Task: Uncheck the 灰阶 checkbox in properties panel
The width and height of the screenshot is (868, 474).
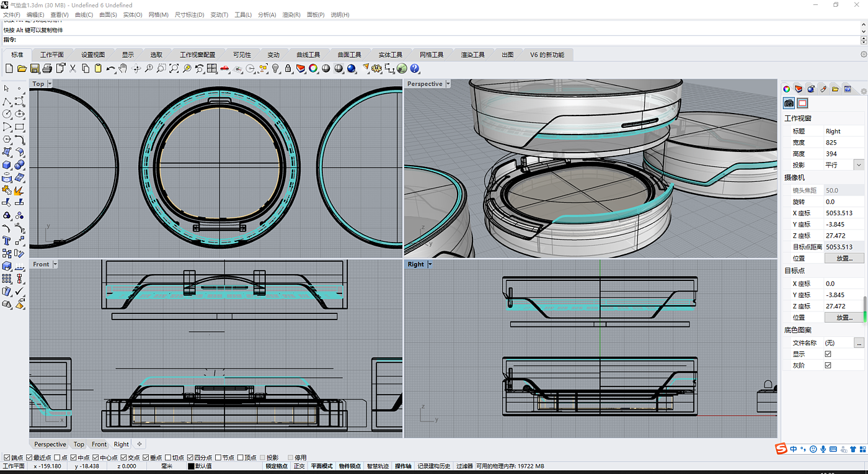Action: [x=828, y=365]
